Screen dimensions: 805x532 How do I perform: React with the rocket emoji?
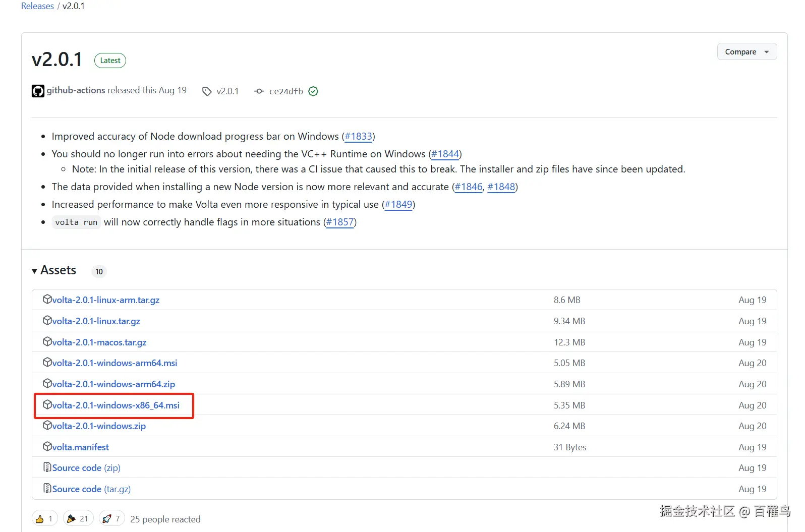pos(111,518)
